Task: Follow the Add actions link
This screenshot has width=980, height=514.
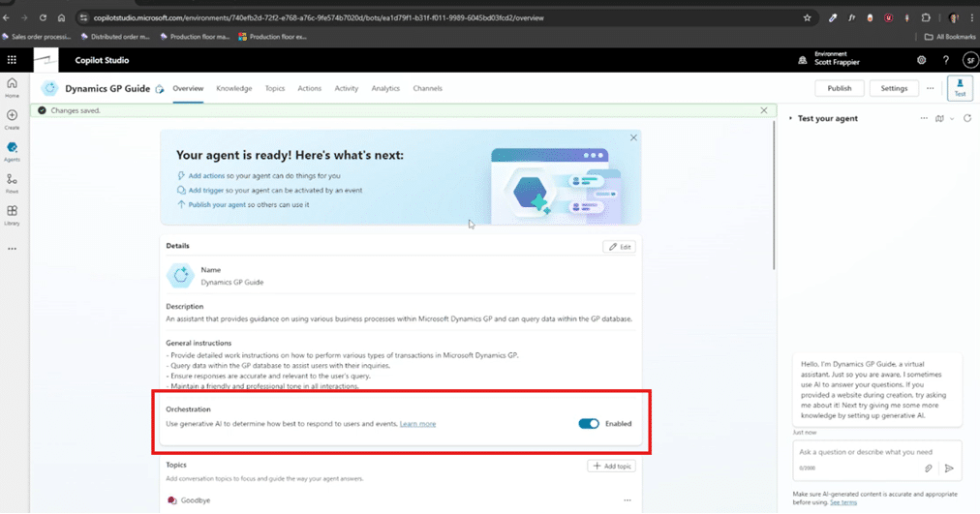Action: [x=206, y=176]
